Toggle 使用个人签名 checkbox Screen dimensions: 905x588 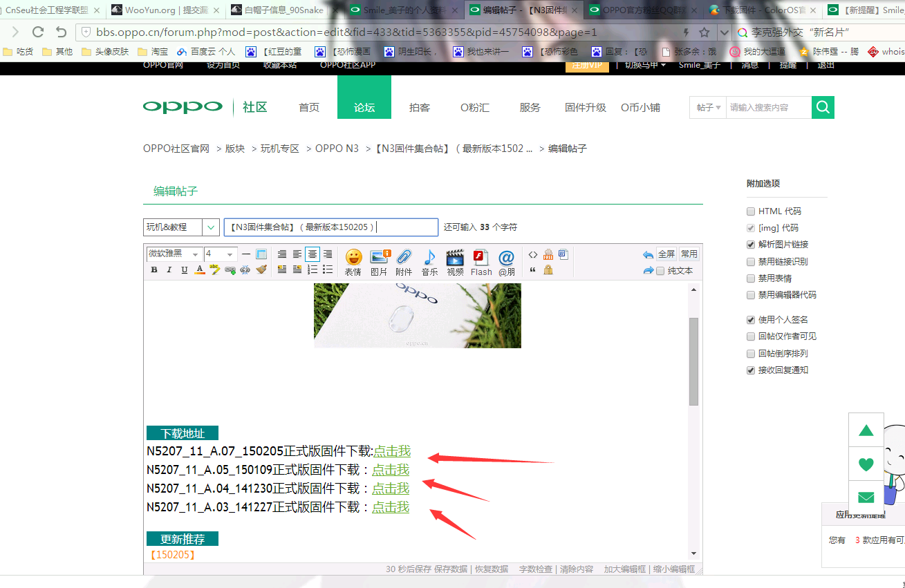pos(751,320)
